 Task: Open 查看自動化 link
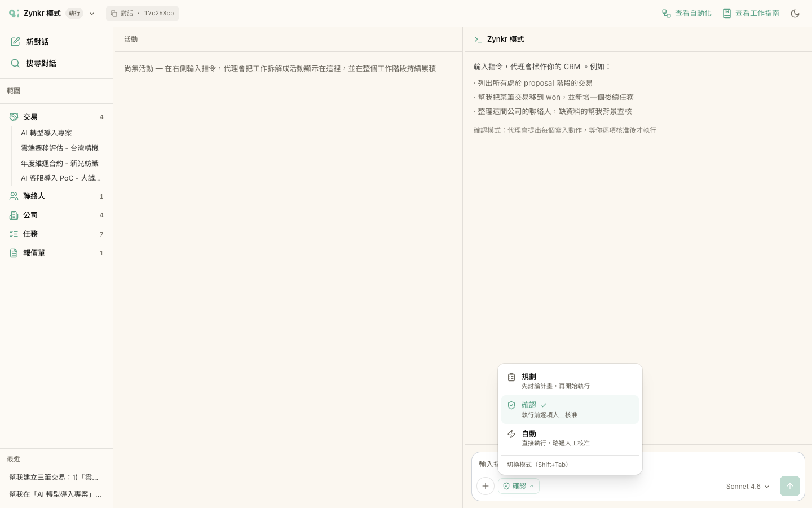(x=686, y=13)
